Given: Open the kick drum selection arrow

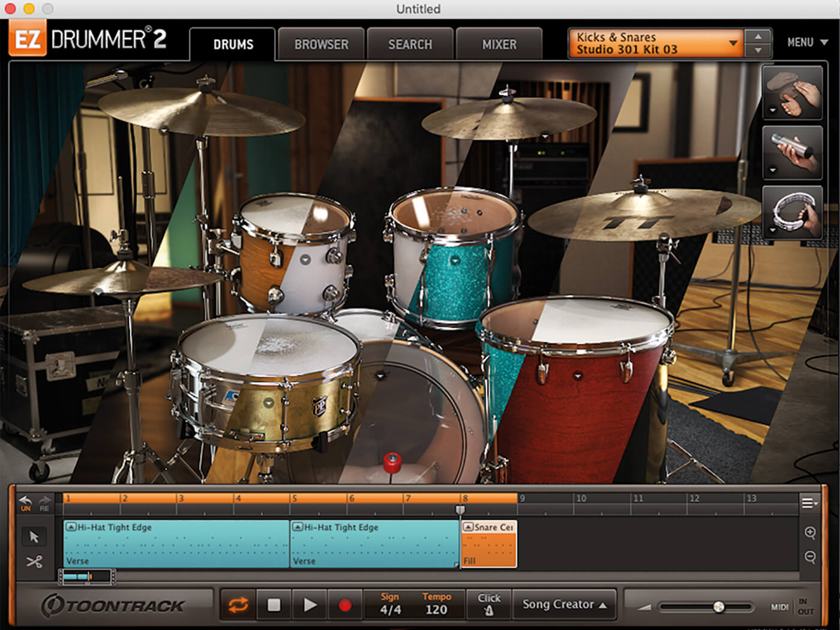Looking at the screenshot, I should tap(380, 376).
